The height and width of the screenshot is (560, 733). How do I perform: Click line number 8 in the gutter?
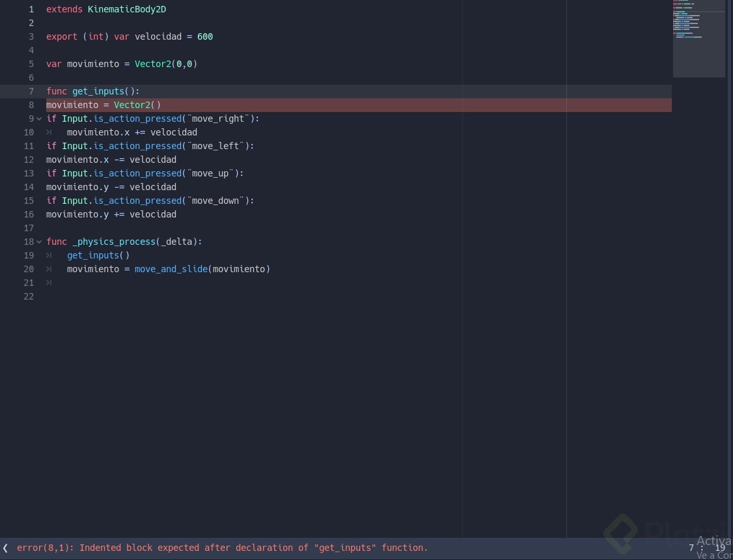[x=31, y=105]
